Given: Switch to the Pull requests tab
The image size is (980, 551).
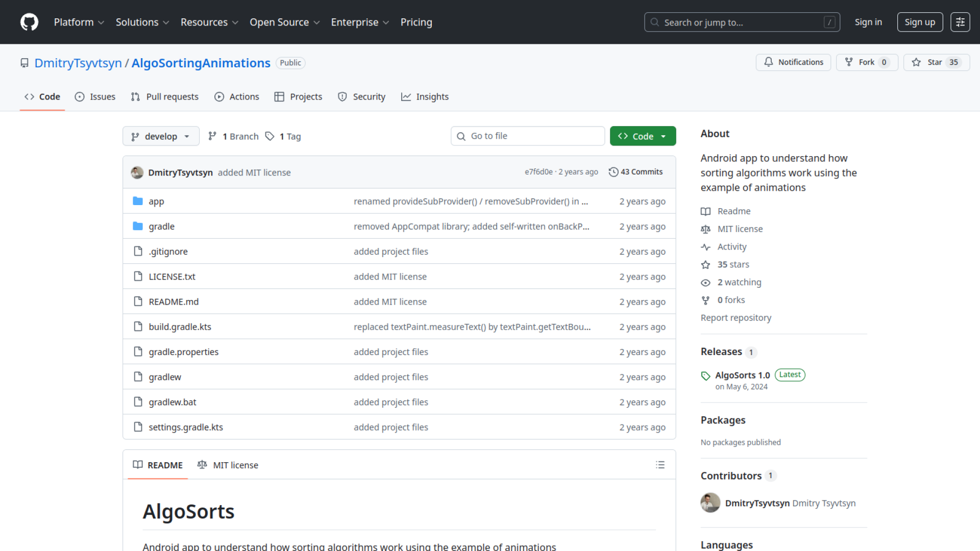Looking at the screenshot, I should 164,96.
